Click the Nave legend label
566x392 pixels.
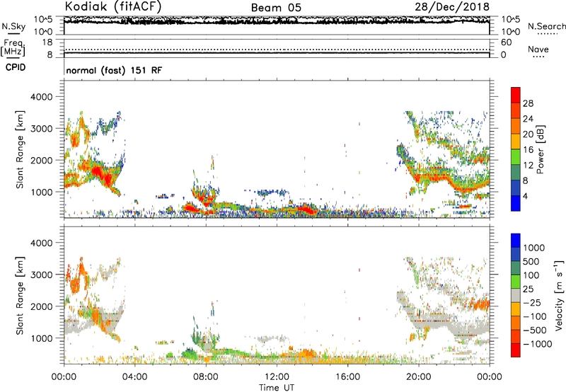tap(538, 50)
